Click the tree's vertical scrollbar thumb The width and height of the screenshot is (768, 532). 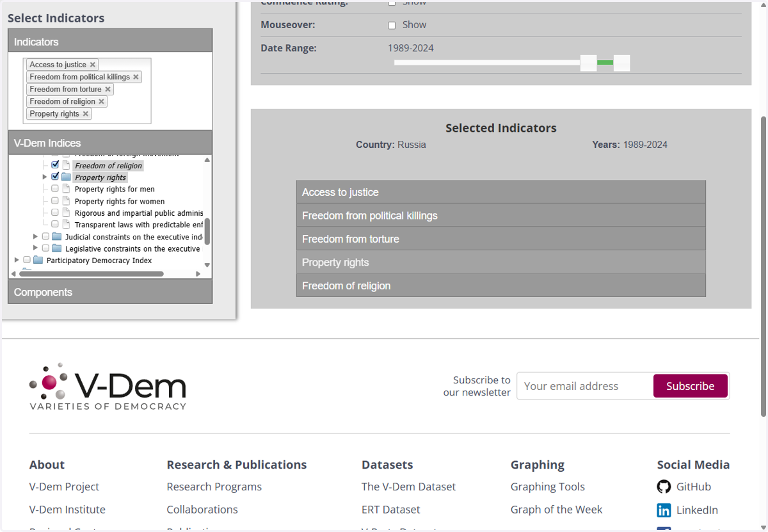point(207,231)
